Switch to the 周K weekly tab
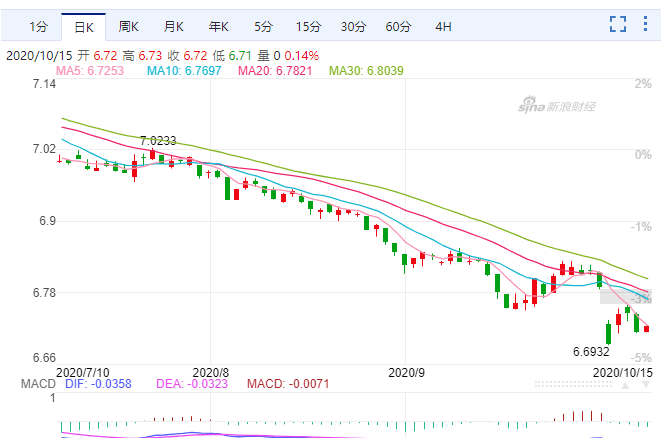Viewport: 672px width, 438px height. point(128,25)
